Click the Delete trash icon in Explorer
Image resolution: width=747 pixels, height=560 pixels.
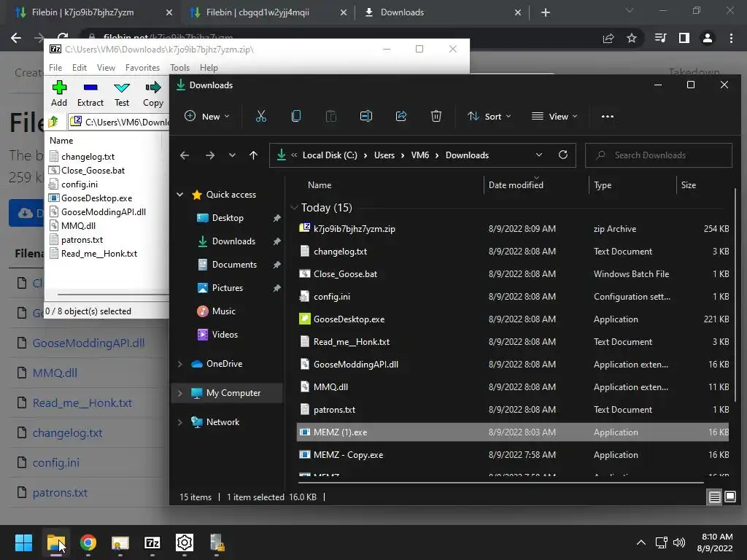pyautogui.click(x=436, y=116)
